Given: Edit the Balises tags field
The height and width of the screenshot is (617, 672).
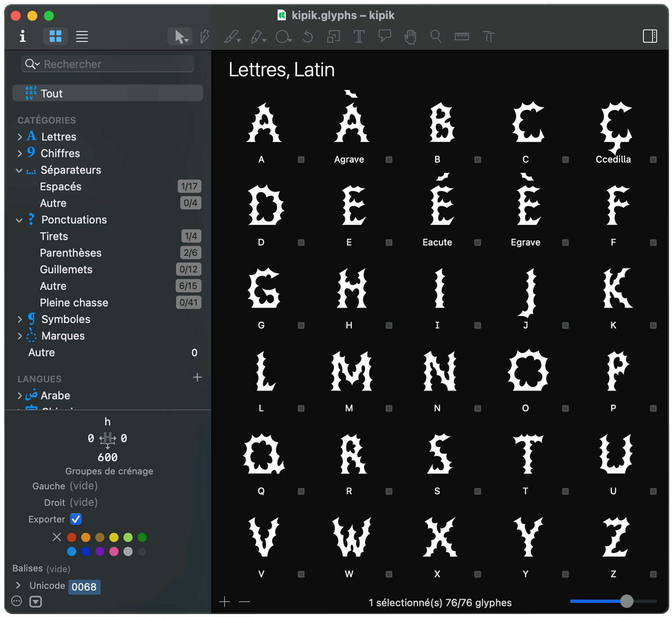Looking at the screenshot, I should point(59,569).
